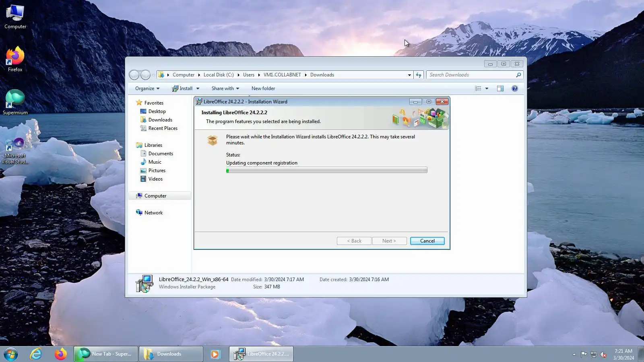Click Computer in the address breadcrumb
The width and height of the screenshot is (644, 362).
click(x=184, y=75)
